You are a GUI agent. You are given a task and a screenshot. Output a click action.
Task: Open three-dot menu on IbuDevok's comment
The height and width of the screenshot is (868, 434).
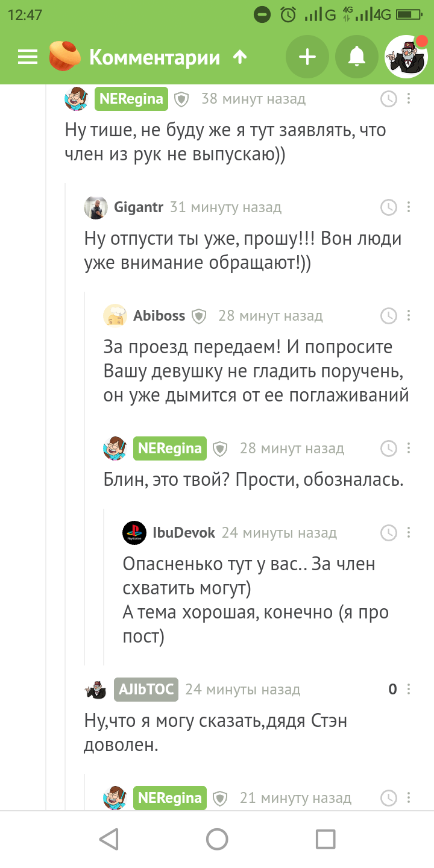click(409, 533)
